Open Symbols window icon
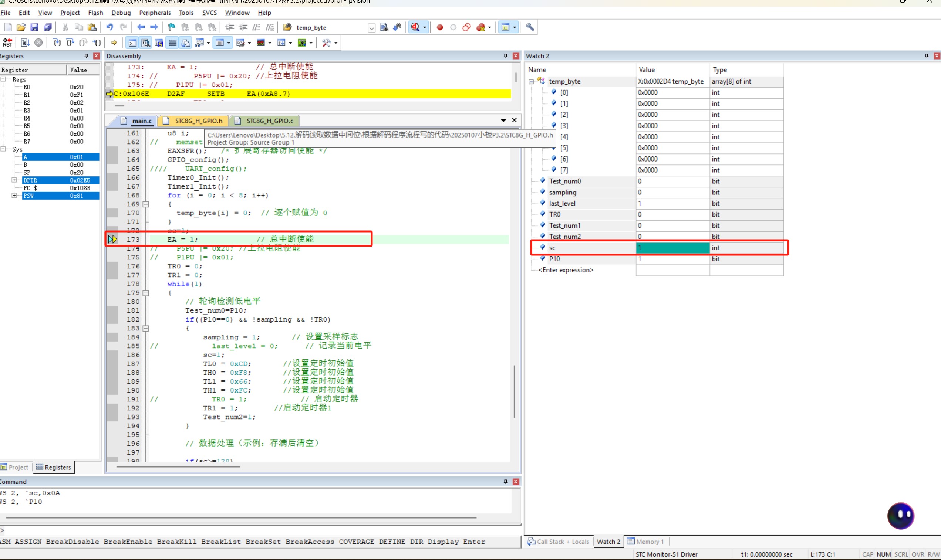This screenshot has height=560, width=941. (x=159, y=43)
